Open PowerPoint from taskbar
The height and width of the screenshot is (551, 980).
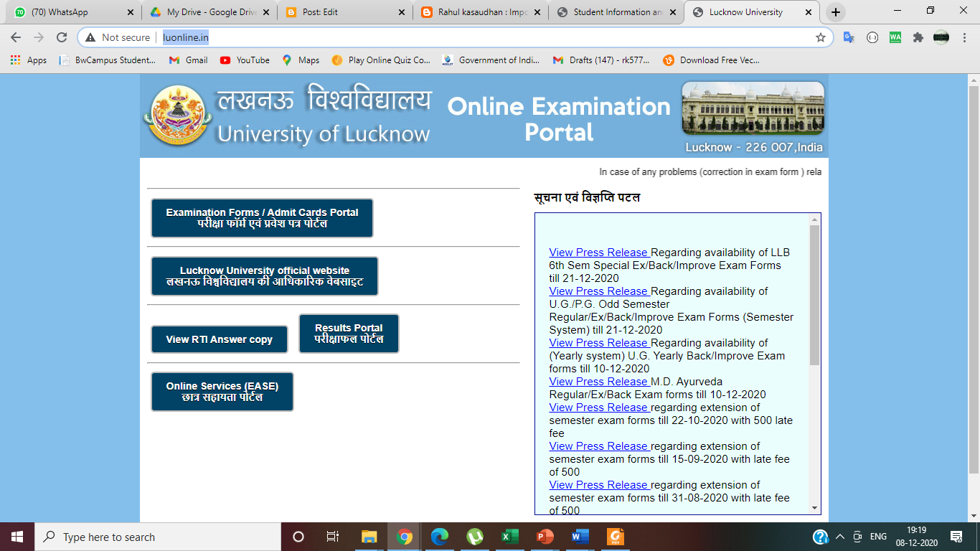click(x=545, y=537)
